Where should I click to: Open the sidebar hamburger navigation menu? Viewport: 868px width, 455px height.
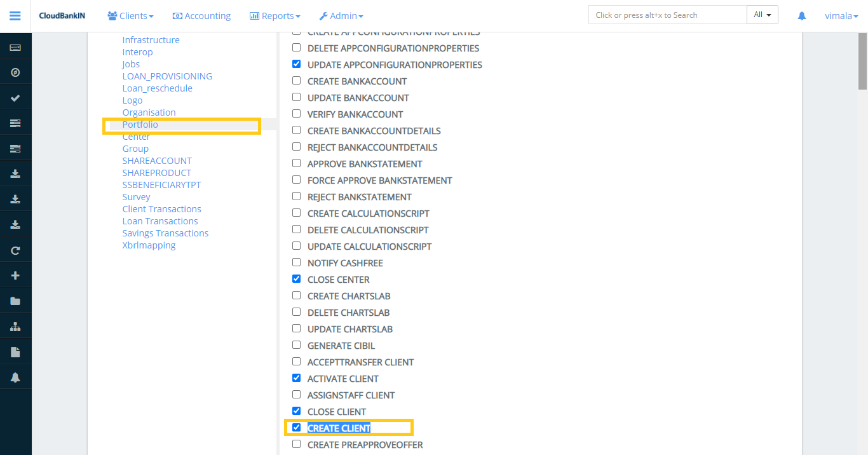[15, 16]
